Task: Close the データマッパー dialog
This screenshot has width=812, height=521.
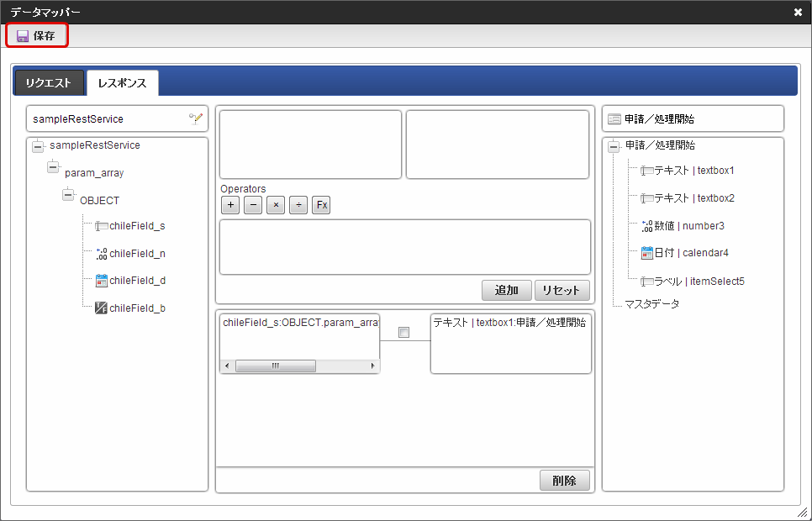Action: pyautogui.click(x=798, y=12)
